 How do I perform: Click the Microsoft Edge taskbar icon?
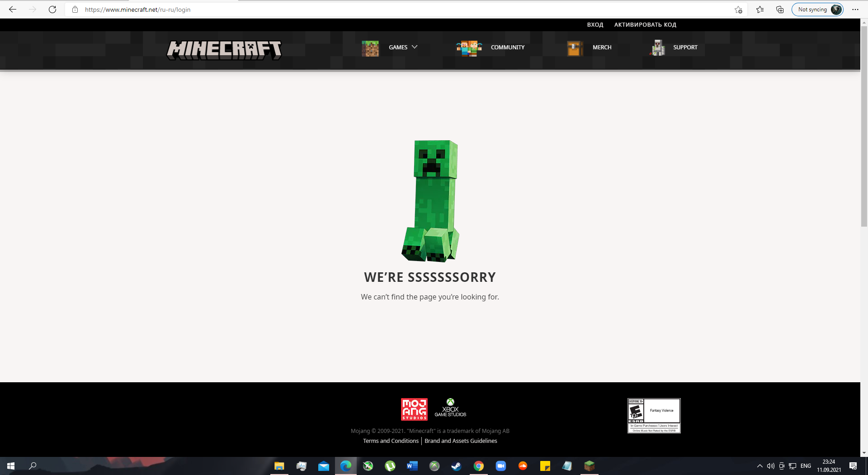(346, 466)
